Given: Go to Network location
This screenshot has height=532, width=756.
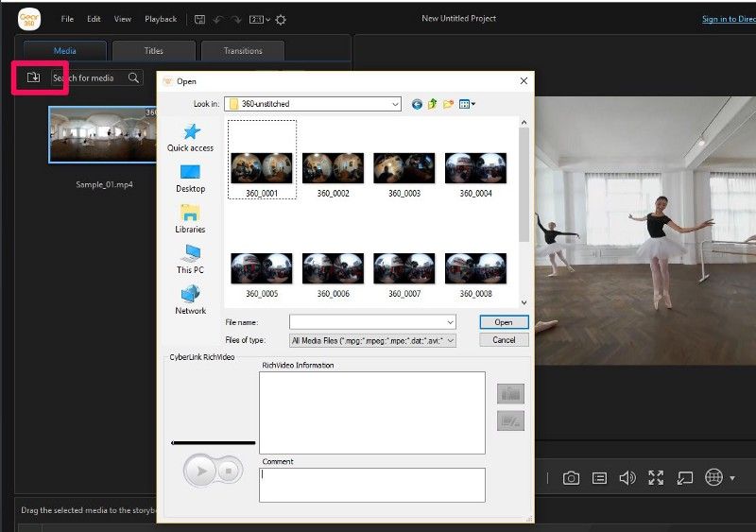Looking at the screenshot, I should click(x=191, y=300).
